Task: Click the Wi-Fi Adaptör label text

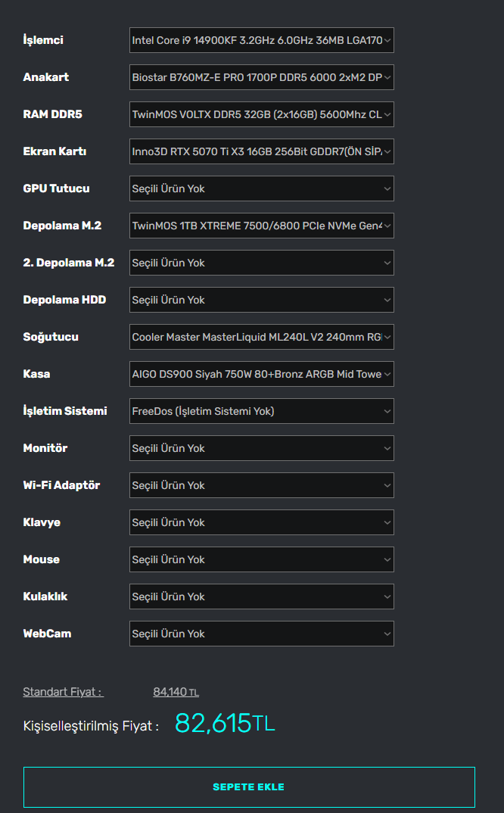Action: pyautogui.click(x=61, y=485)
